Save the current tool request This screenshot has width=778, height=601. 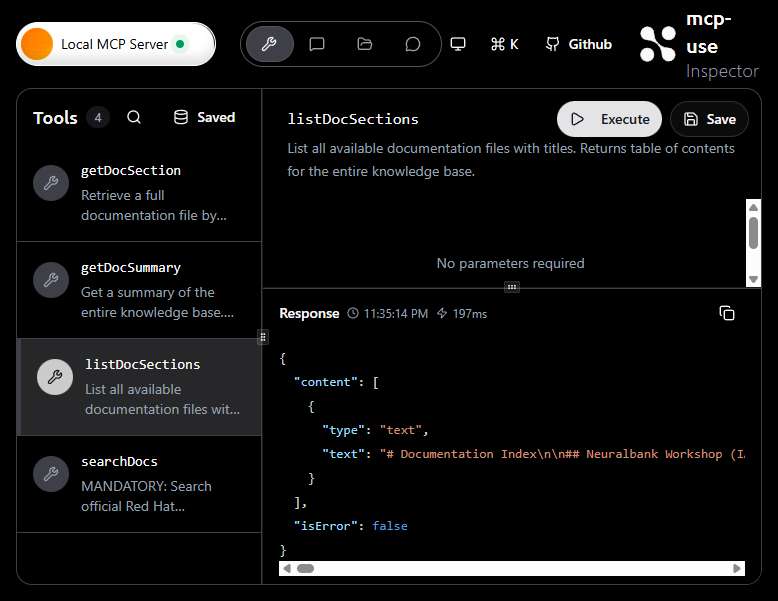(709, 119)
